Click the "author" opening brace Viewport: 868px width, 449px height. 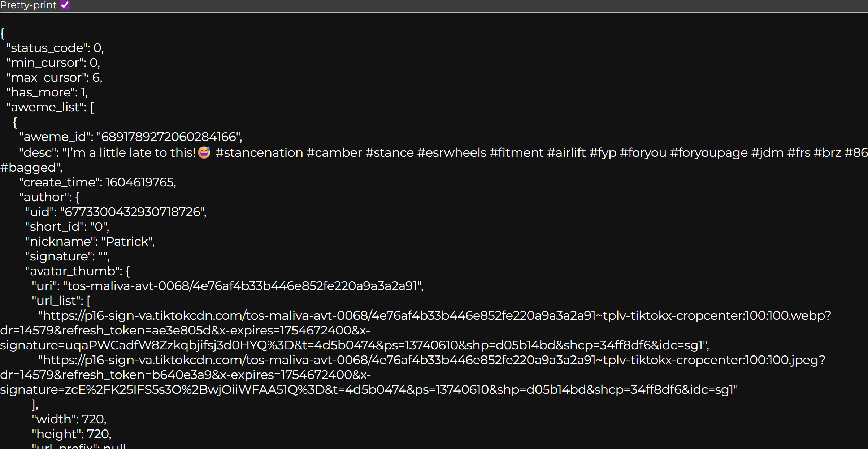pos(77,197)
